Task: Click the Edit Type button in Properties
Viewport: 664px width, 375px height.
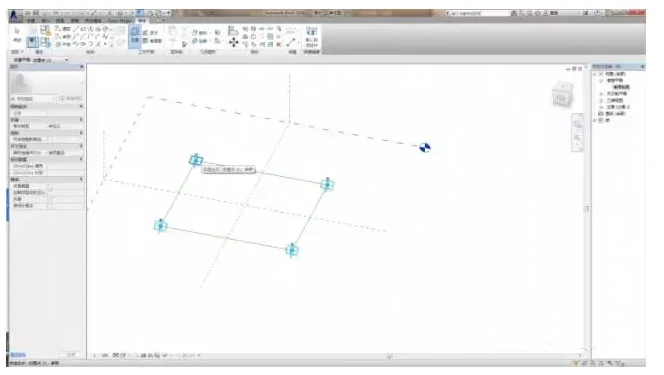Action: click(x=70, y=99)
